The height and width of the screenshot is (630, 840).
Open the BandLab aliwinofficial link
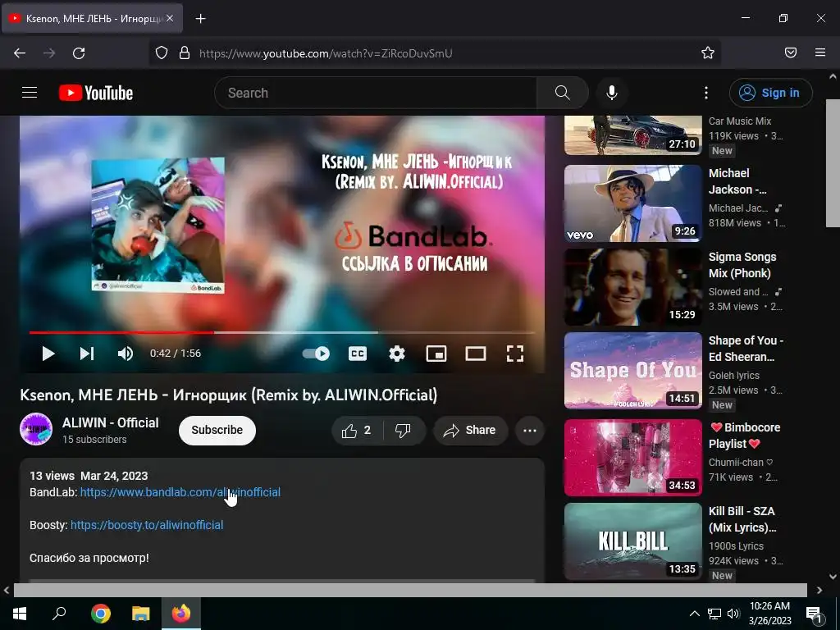[x=180, y=492]
